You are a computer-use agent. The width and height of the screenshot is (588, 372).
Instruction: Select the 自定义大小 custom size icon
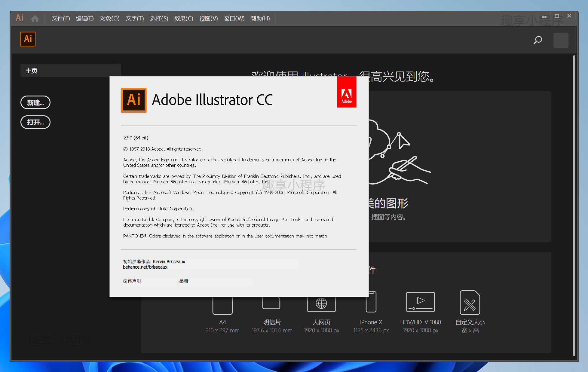point(470,303)
